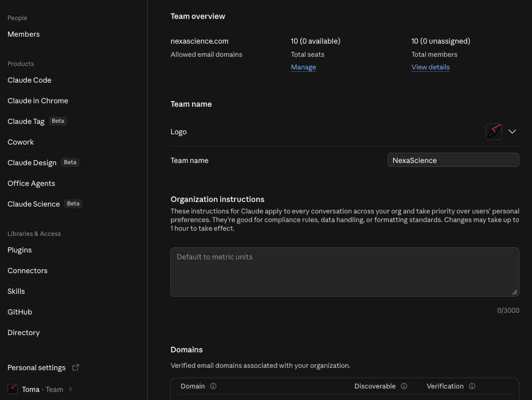The image size is (532, 400).
Task: Click the 'Libraries & Access' section label
Action: 34,234
